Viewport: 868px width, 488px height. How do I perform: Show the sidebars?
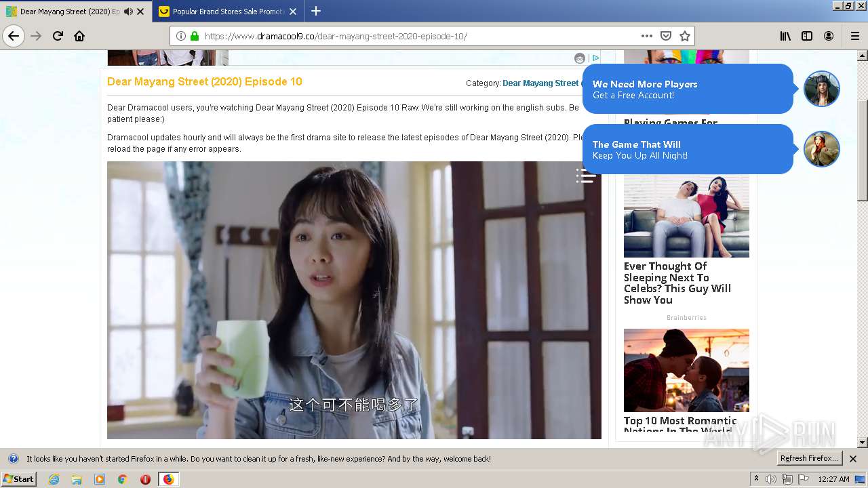(807, 36)
